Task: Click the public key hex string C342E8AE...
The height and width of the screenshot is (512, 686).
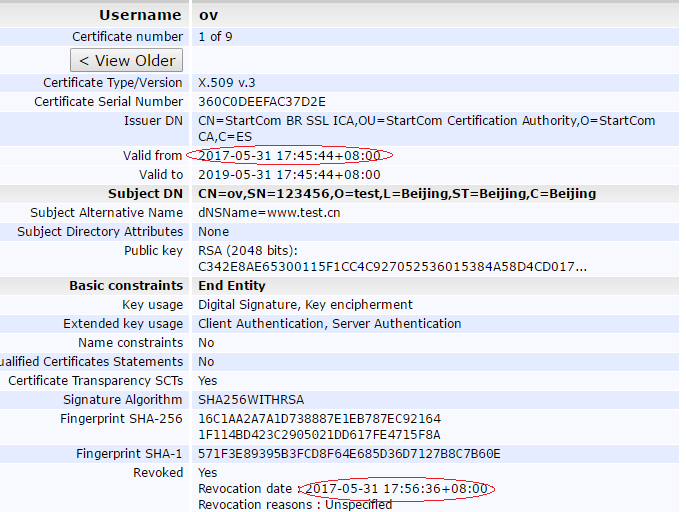Action: [x=392, y=267]
